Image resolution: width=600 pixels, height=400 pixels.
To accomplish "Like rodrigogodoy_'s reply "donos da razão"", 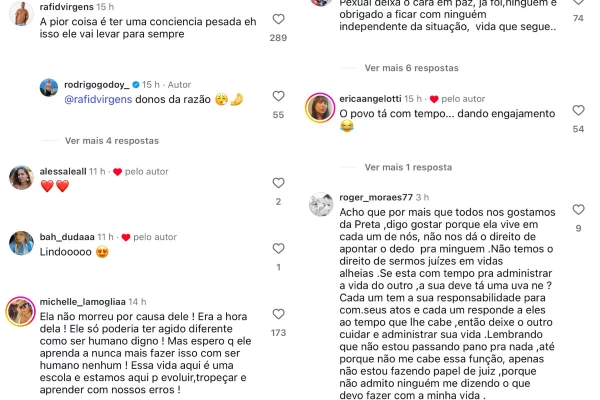I will click(x=278, y=96).
